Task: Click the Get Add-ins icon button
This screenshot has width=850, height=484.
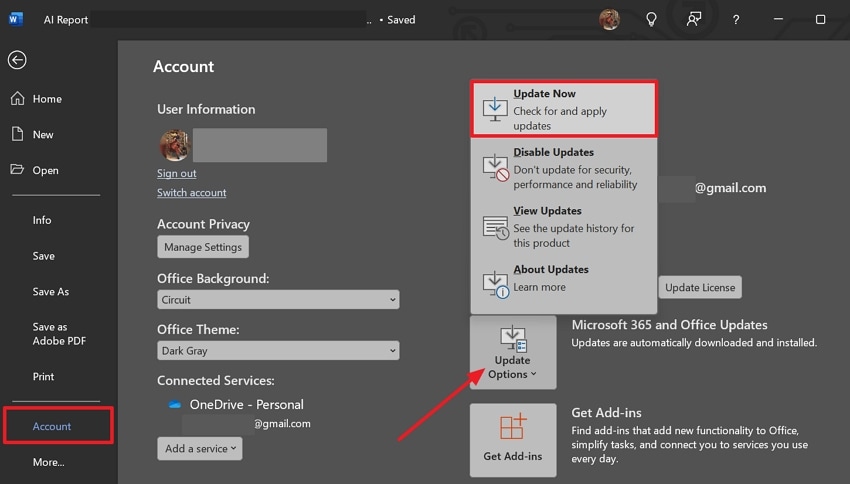Action: [513, 439]
